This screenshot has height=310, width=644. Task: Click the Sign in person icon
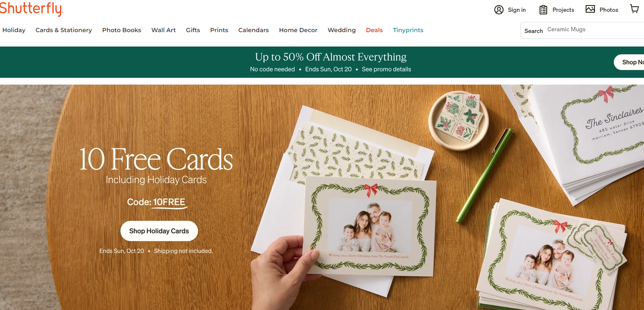[x=499, y=10]
